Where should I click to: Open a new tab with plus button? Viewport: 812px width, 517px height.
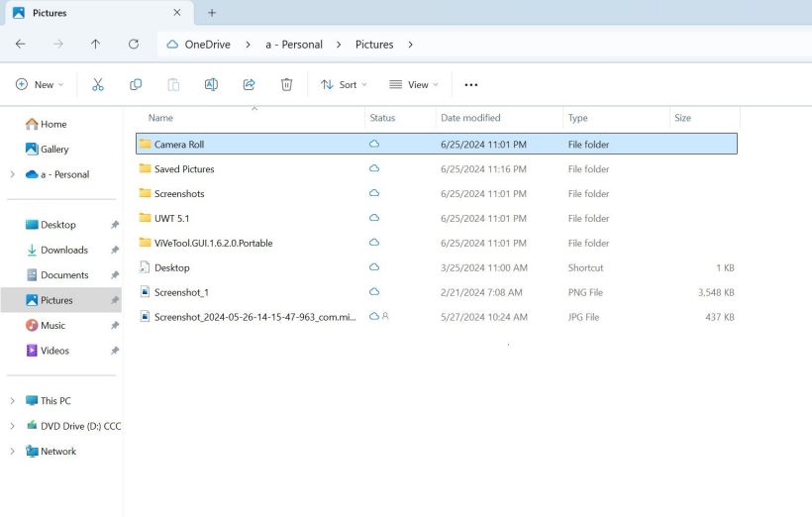(x=212, y=13)
